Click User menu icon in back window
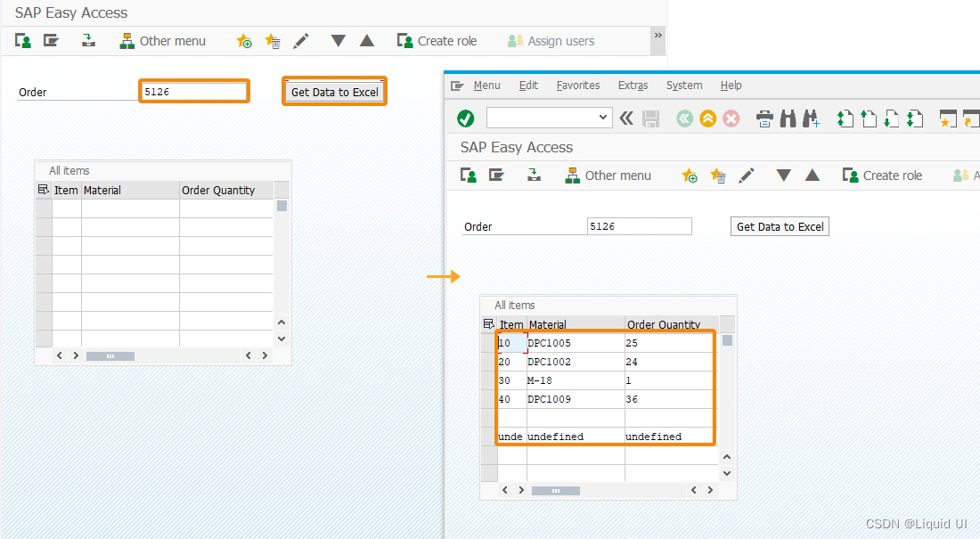The height and width of the screenshot is (539, 980). 22,41
